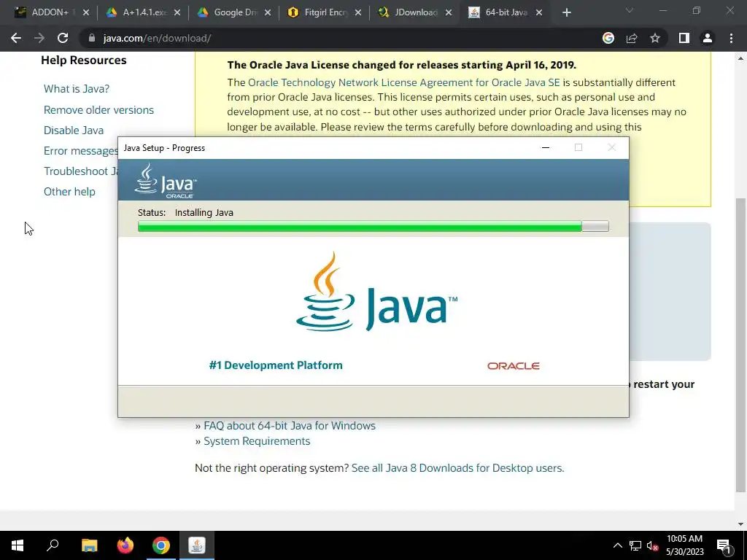Select the Java installer taskbar icon
Viewport: 747px width, 560px height.
point(197,545)
